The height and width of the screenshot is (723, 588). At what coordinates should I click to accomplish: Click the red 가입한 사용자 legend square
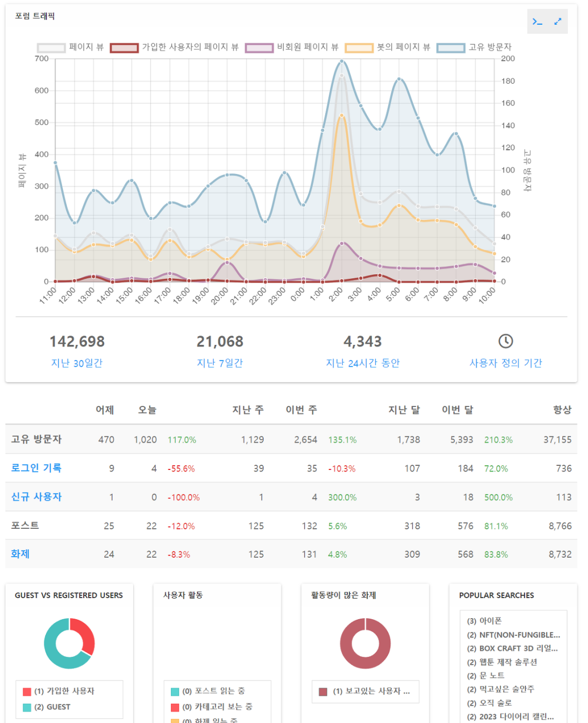click(27, 691)
